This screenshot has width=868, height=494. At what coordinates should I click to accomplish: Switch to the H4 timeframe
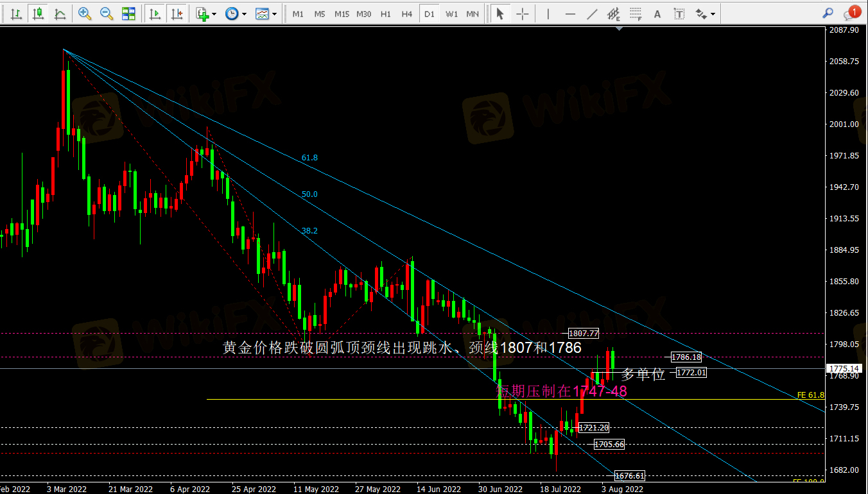406,13
